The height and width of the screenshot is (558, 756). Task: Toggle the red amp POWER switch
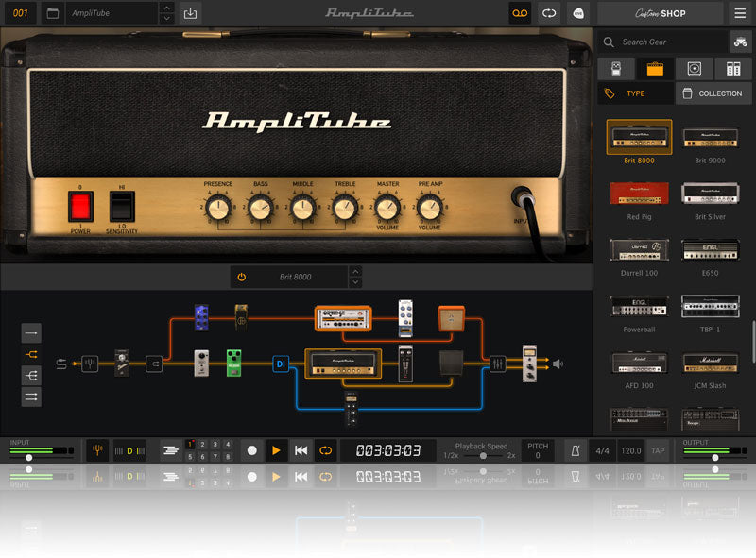[x=80, y=206]
